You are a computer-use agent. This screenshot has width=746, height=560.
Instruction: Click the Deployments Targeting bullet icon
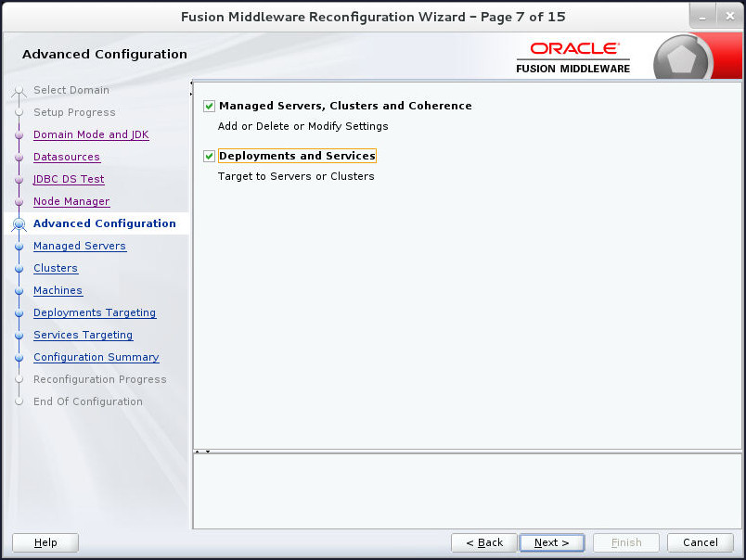tap(19, 313)
